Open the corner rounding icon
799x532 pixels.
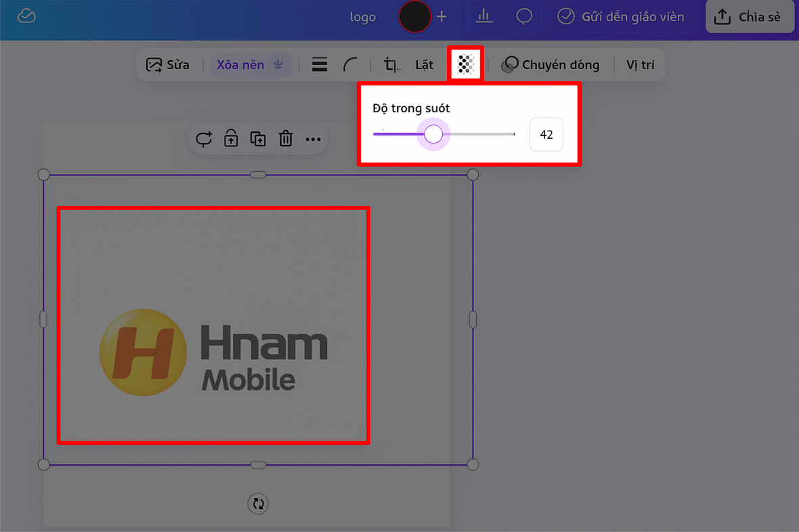coord(350,65)
